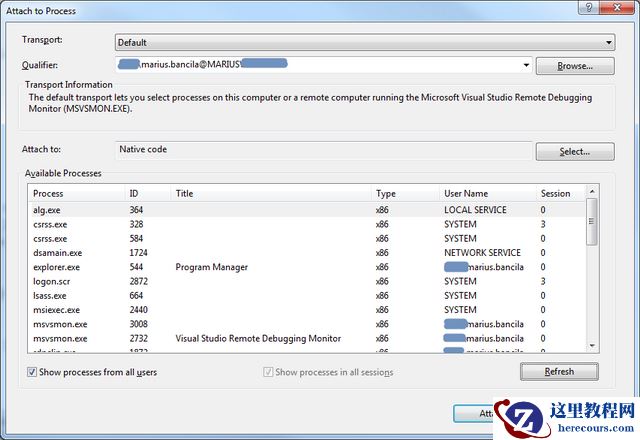The height and width of the screenshot is (440, 640).
Task: Toggle Show processes in all sessions checkbox
Action: (268, 372)
